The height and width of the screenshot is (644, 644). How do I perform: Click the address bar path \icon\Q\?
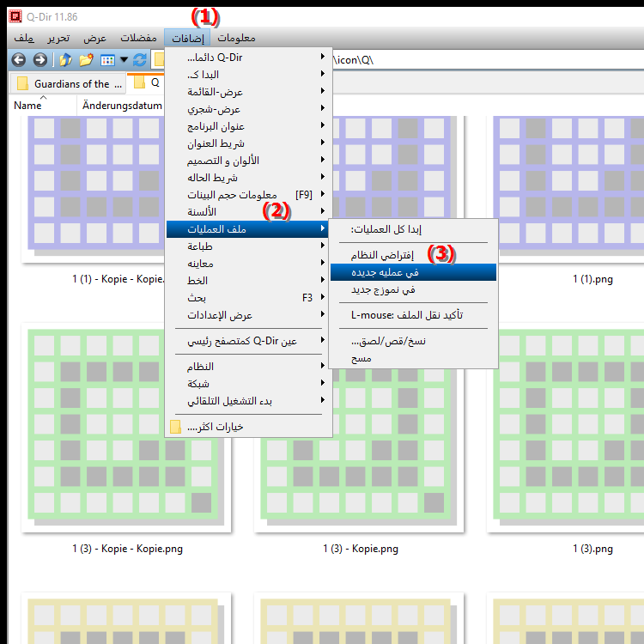click(354, 60)
